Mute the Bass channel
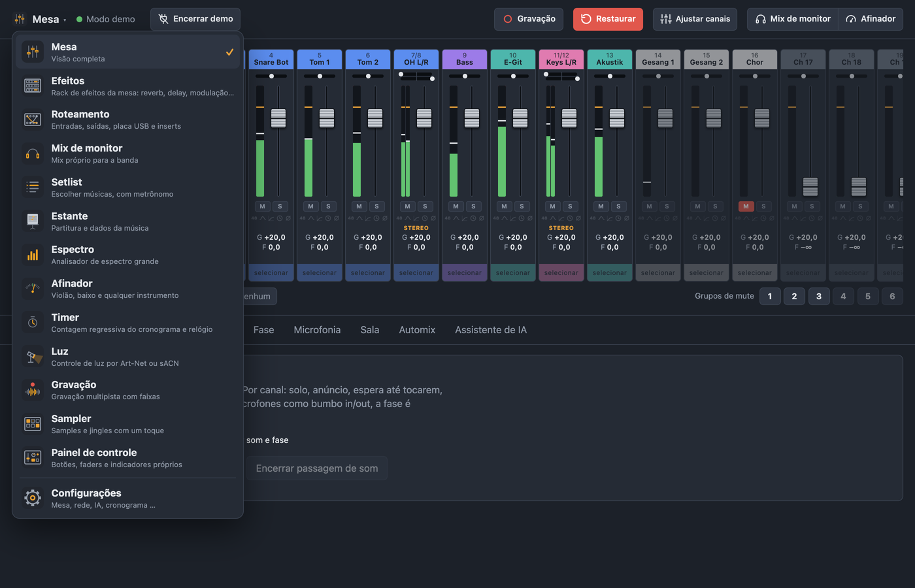The height and width of the screenshot is (588, 915). click(x=456, y=206)
